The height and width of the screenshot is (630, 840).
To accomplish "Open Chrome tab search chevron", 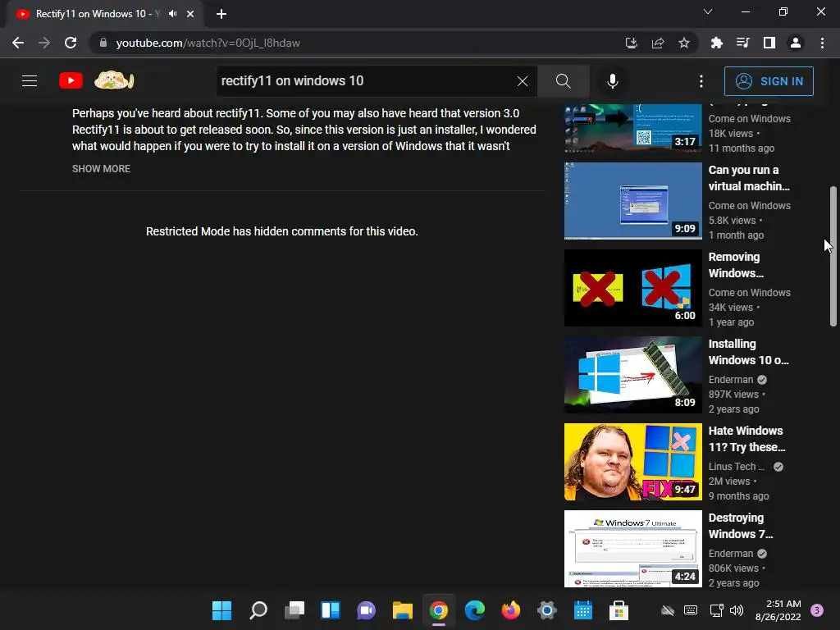I will pyautogui.click(x=708, y=11).
